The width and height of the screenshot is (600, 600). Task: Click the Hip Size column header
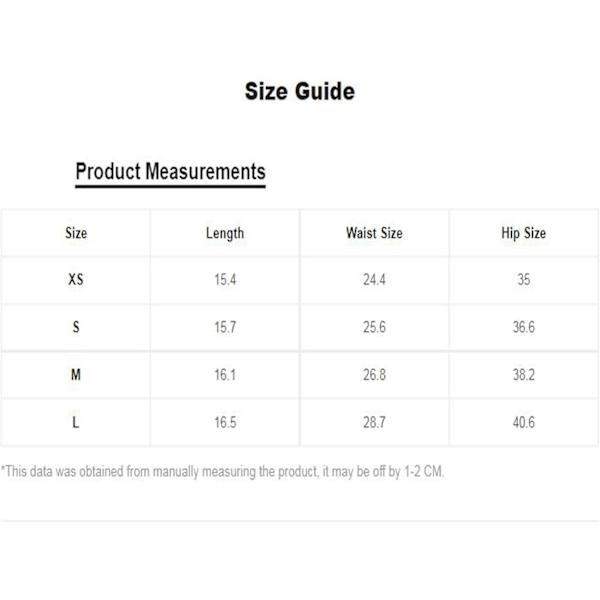[x=523, y=233]
